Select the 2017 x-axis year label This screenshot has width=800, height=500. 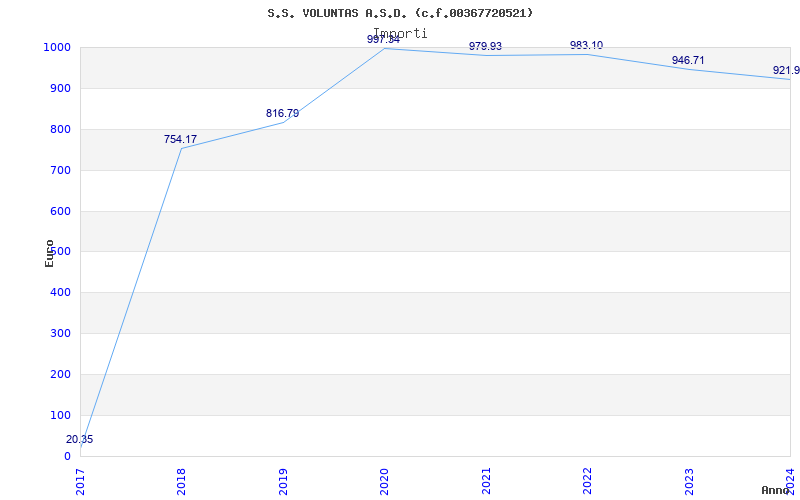pyautogui.click(x=80, y=481)
